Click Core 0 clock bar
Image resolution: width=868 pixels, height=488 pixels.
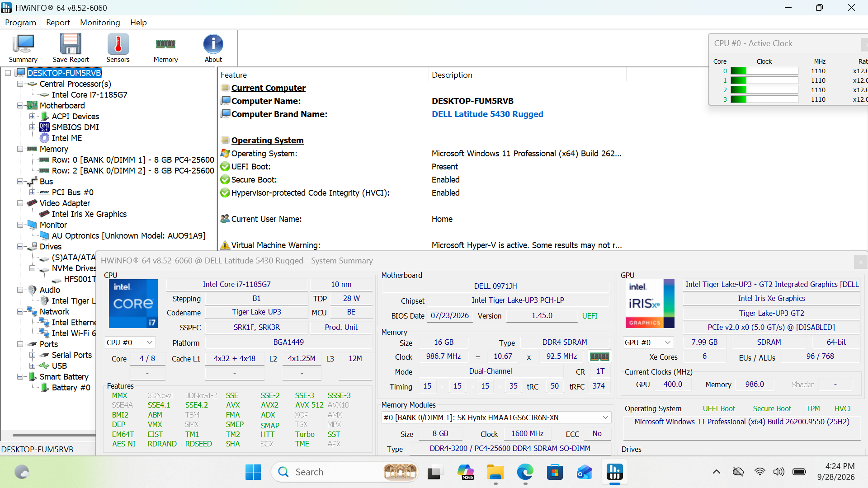pyautogui.click(x=764, y=71)
